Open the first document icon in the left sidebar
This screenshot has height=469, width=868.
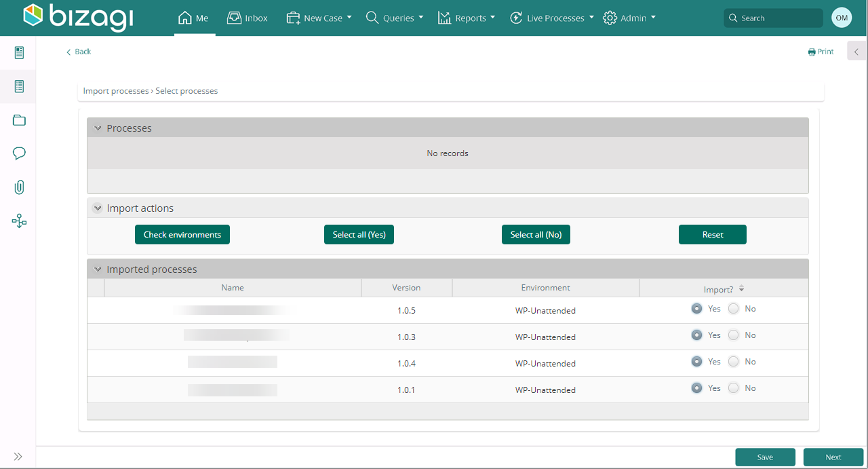pos(19,52)
